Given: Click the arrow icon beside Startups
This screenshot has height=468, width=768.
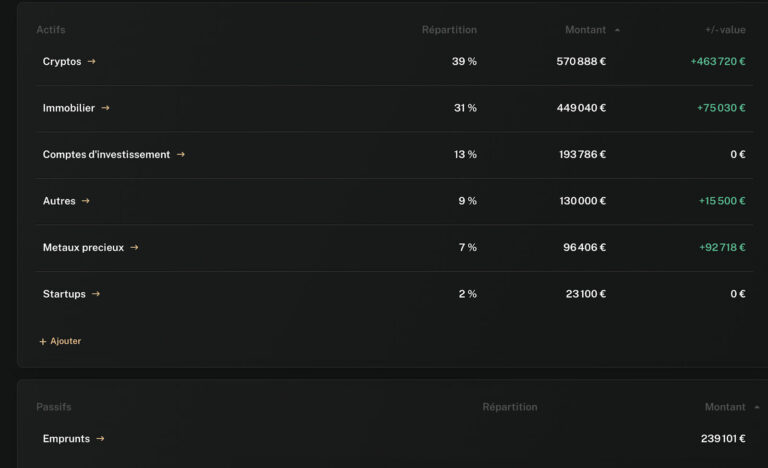Looking at the screenshot, I should coord(96,294).
